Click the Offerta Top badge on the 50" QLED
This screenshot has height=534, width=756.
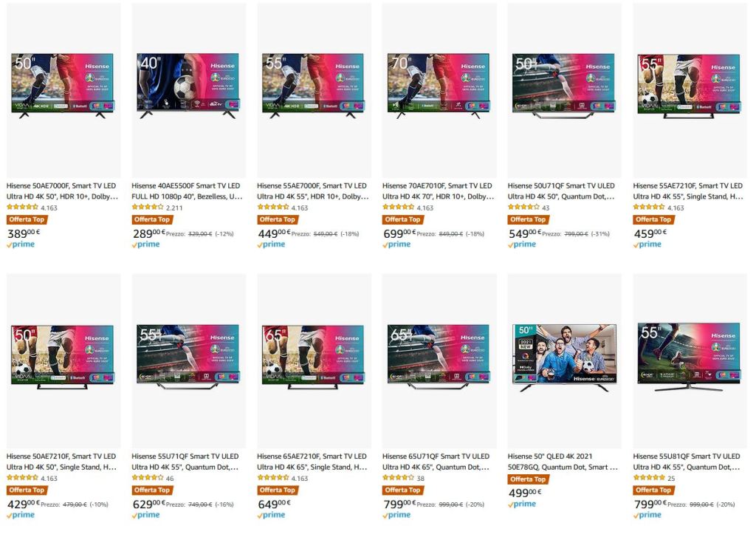point(529,479)
